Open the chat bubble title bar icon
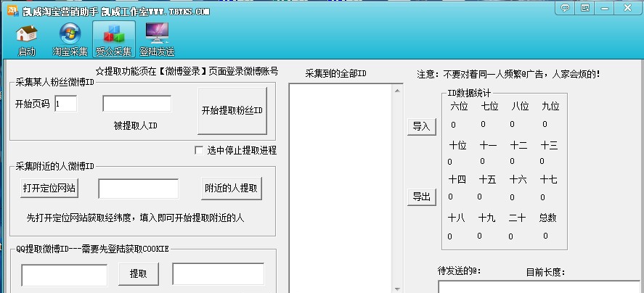This screenshot has width=644, height=293. 566,7
